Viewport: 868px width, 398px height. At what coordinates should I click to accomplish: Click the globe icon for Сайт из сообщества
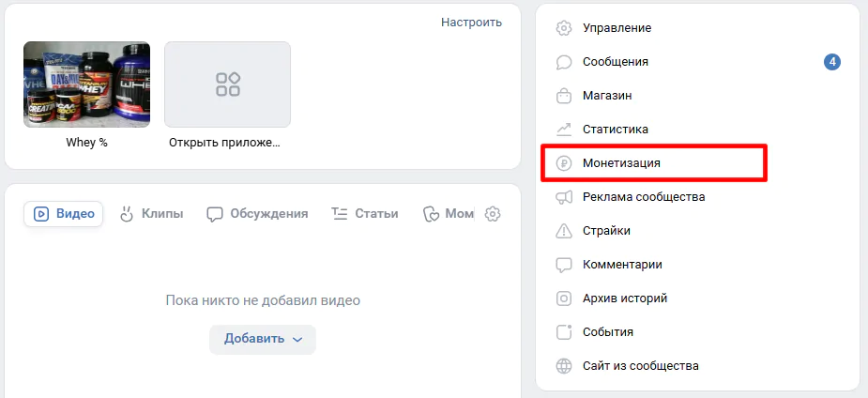[564, 366]
